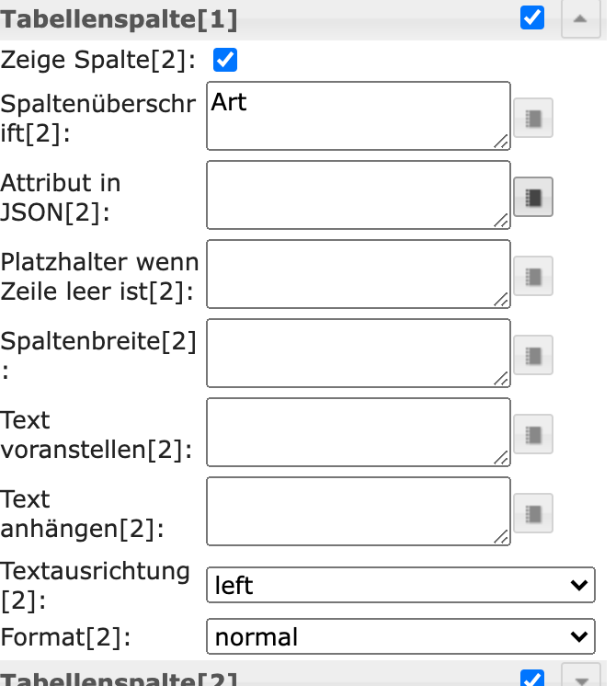Open the Format[2] dropdown
This screenshot has width=616, height=686.
point(400,636)
